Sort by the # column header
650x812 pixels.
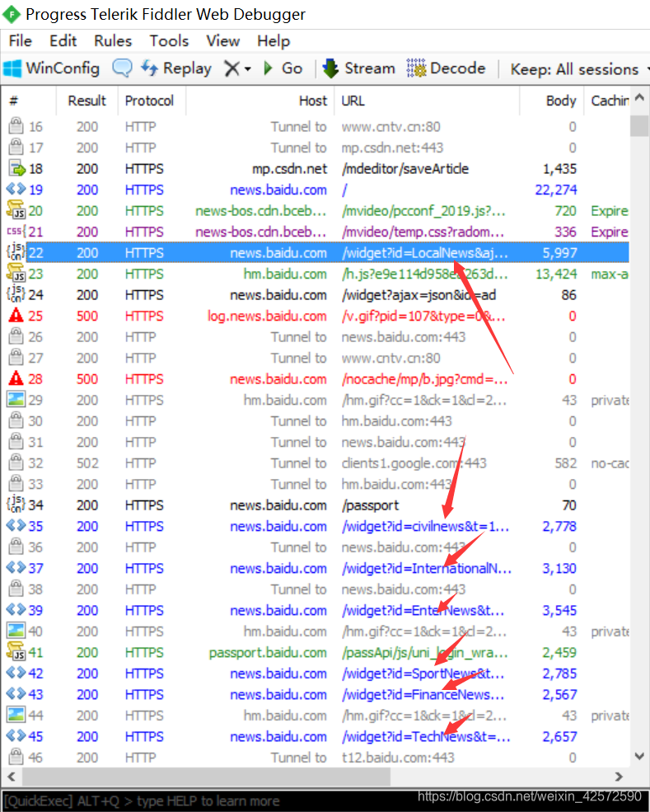30,101
